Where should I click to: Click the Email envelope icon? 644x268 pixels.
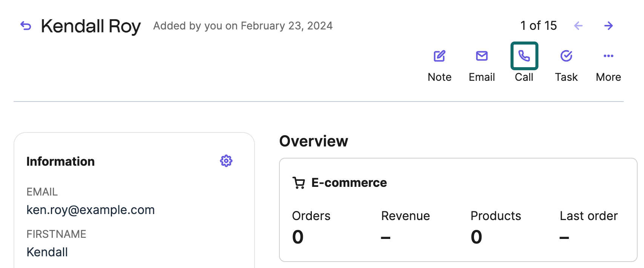(481, 56)
